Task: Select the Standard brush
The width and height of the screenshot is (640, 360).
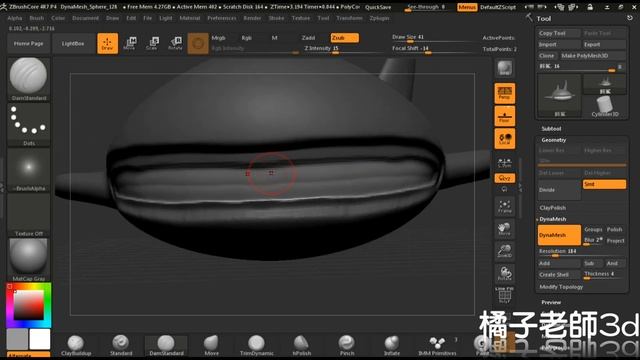Action: coord(121,345)
